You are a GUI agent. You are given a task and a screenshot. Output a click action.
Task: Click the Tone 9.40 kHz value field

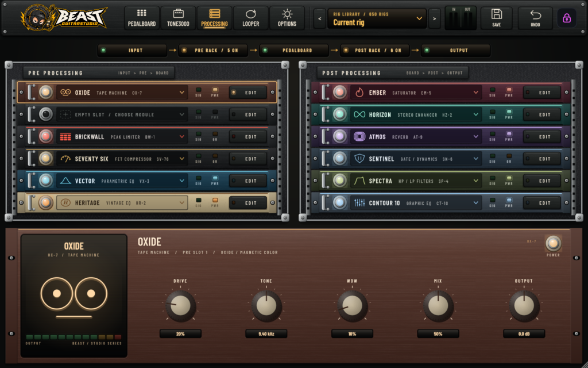(266, 333)
